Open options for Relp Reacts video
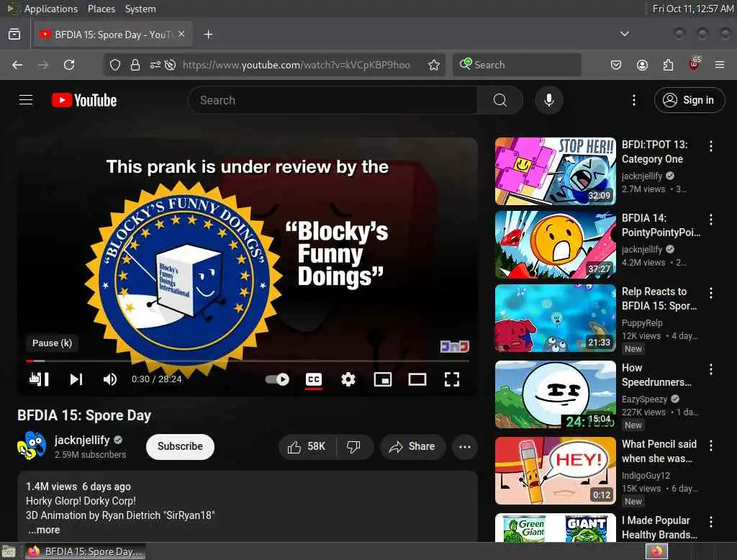The image size is (737, 560). (x=710, y=293)
